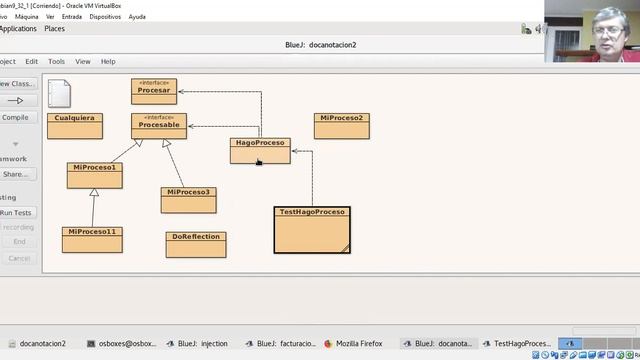The width and height of the screenshot is (640, 360).
Task: Click the End recording button
Action: click(x=19, y=242)
